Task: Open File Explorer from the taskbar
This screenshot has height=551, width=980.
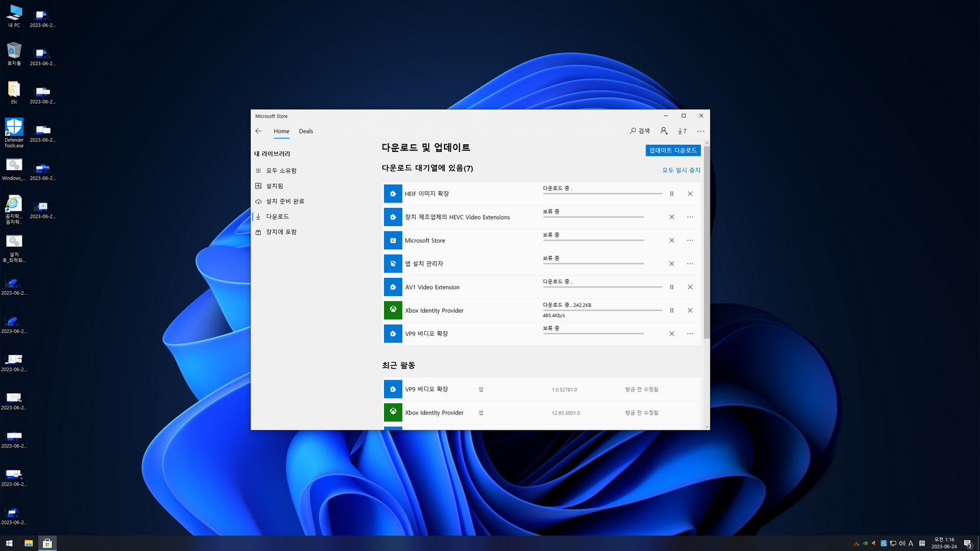Action: tap(28, 543)
